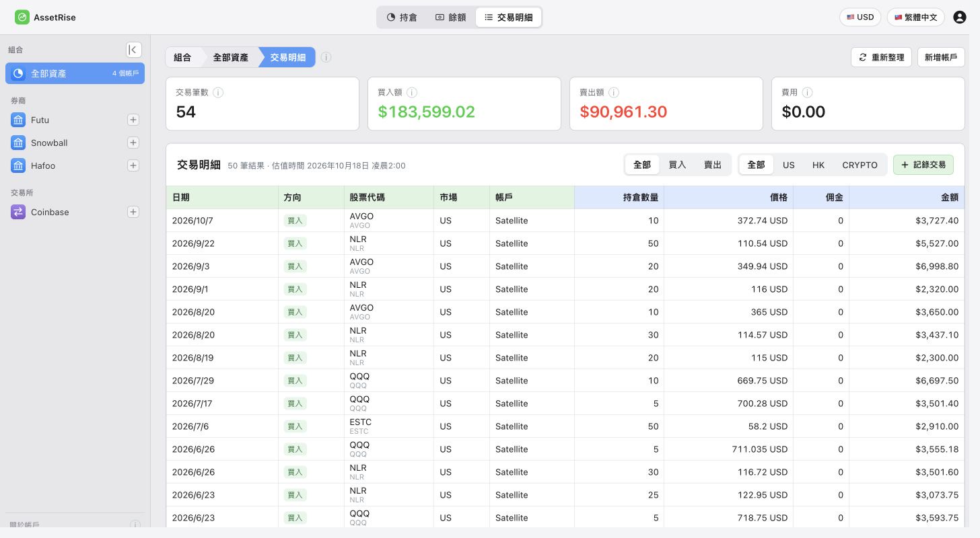Filter market to CRYPTO
The width and height of the screenshot is (980, 538).
point(860,165)
